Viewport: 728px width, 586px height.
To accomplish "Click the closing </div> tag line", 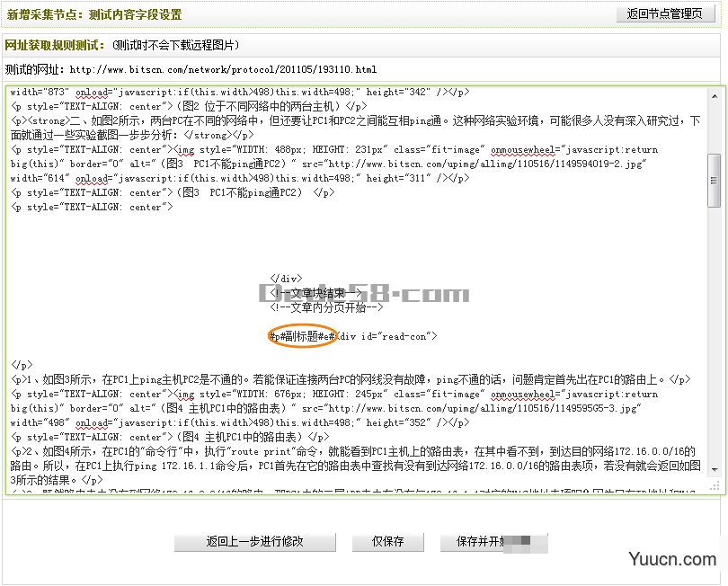I will click(286, 279).
